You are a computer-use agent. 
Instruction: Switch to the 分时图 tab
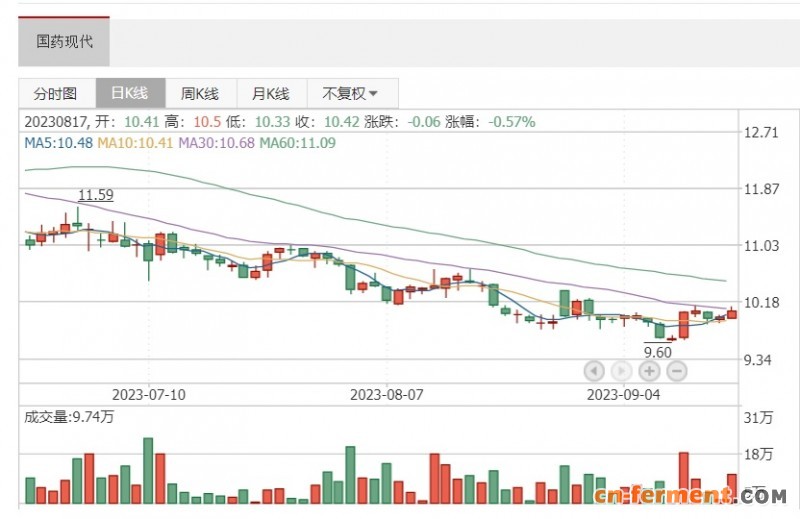click(x=56, y=94)
